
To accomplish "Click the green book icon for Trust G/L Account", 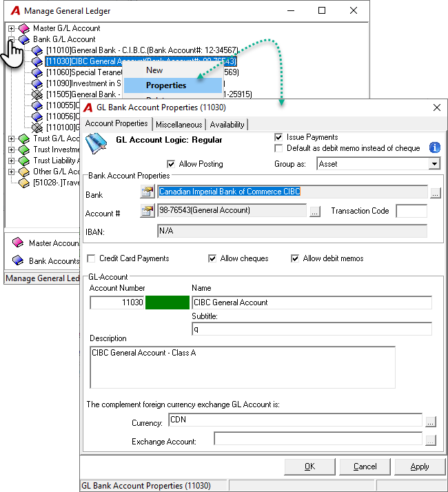I will coord(24,139).
